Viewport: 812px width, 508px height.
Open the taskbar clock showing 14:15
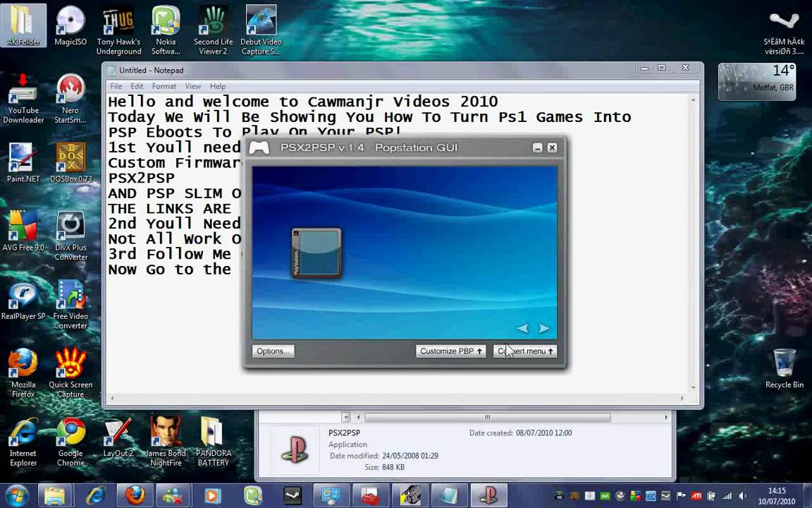[x=777, y=496]
